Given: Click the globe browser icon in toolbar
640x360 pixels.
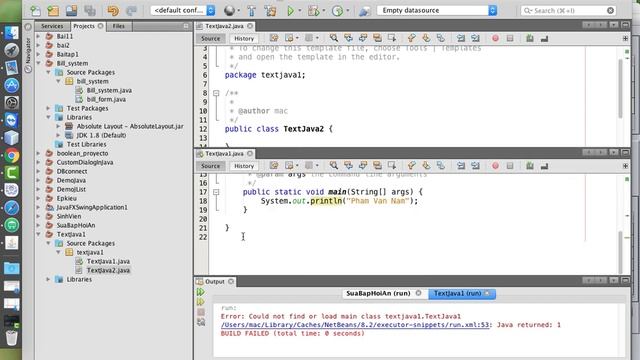Looking at the screenshot, I should click(229, 11).
